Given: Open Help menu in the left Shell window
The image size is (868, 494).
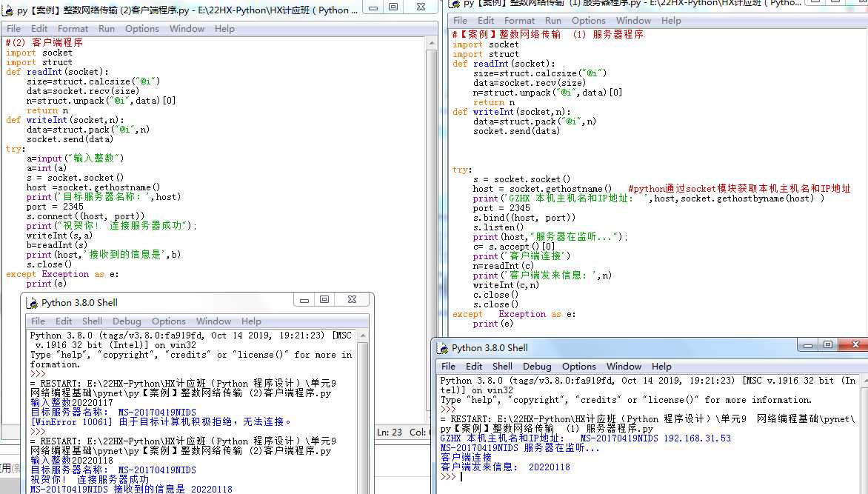Looking at the screenshot, I should 251,321.
